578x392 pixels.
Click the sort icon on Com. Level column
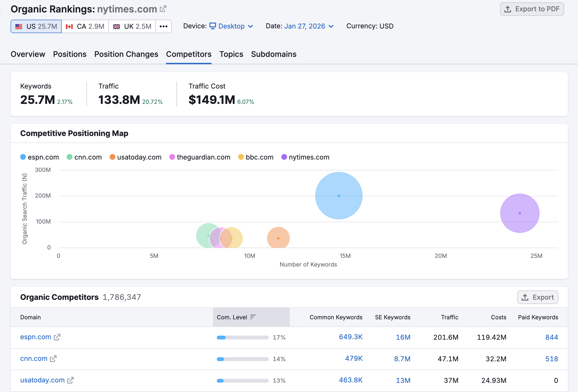(x=253, y=317)
